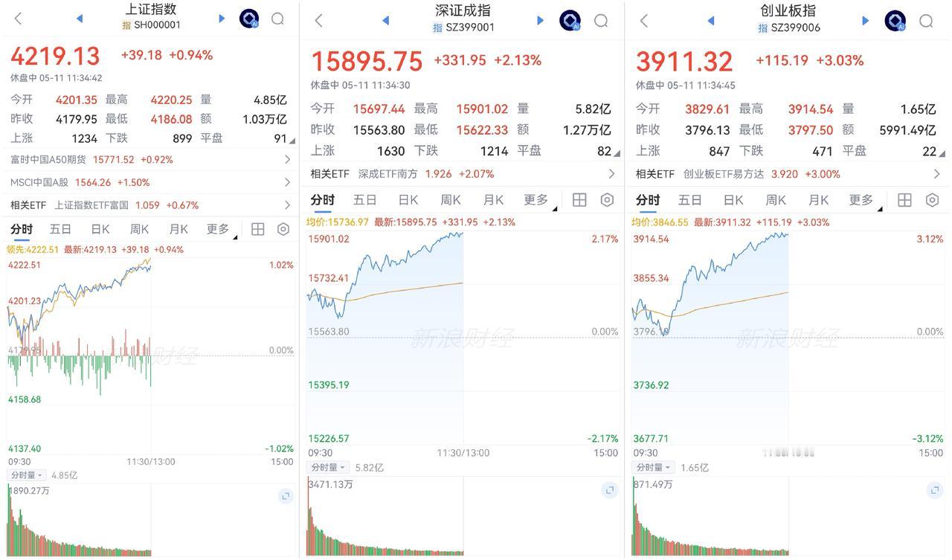Go back from 创业板指 panel
The width and height of the screenshot is (952, 560).
click(644, 21)
